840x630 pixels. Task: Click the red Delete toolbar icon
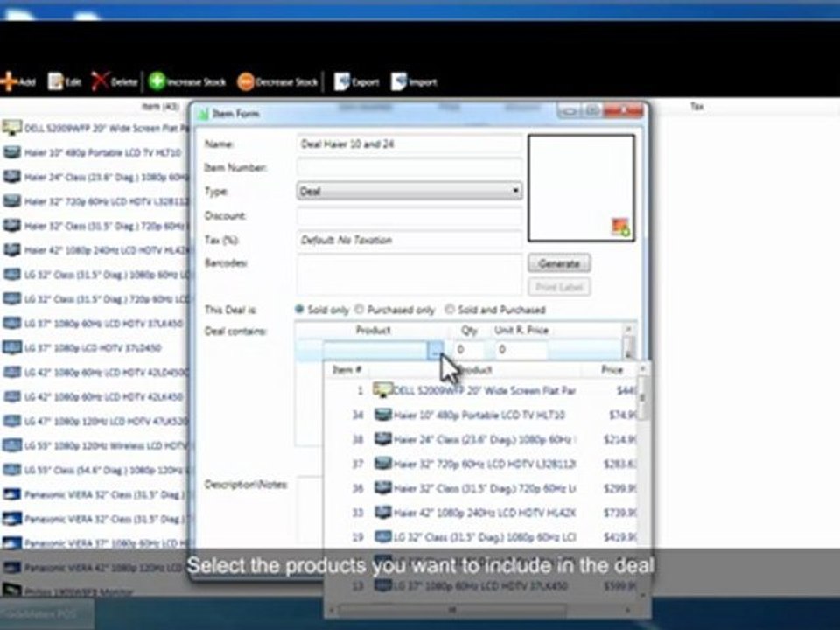100,81
